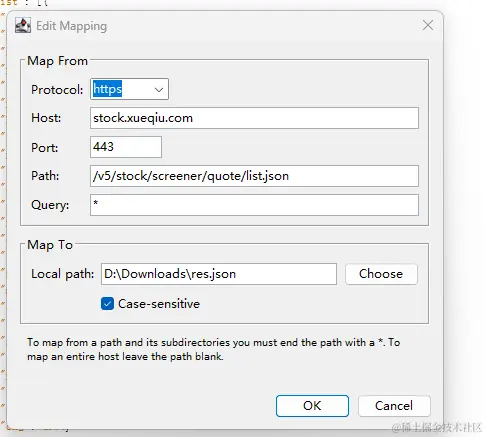Confirm the mapping with OK
Viewport: 486px width, 437px height.
[x=312, y=406]
